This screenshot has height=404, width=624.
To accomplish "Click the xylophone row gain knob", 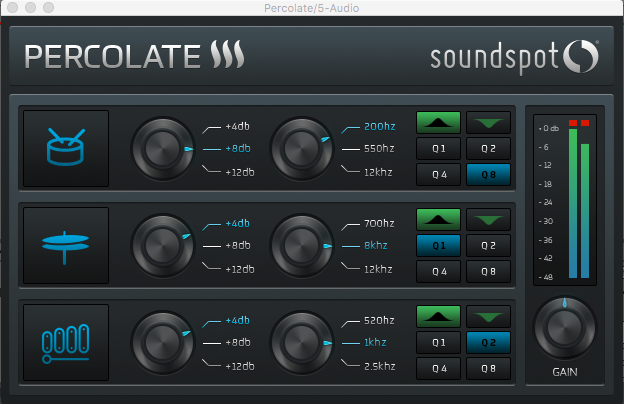I will pyautogui.click(x=162, y=343).
